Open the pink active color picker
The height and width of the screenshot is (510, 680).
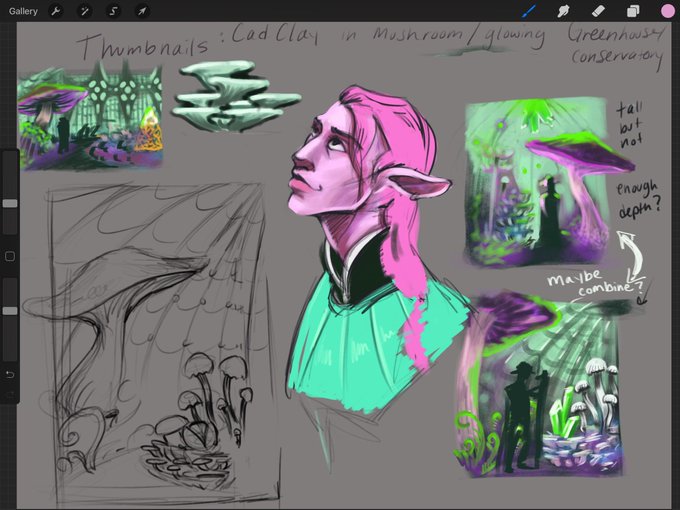668,11
